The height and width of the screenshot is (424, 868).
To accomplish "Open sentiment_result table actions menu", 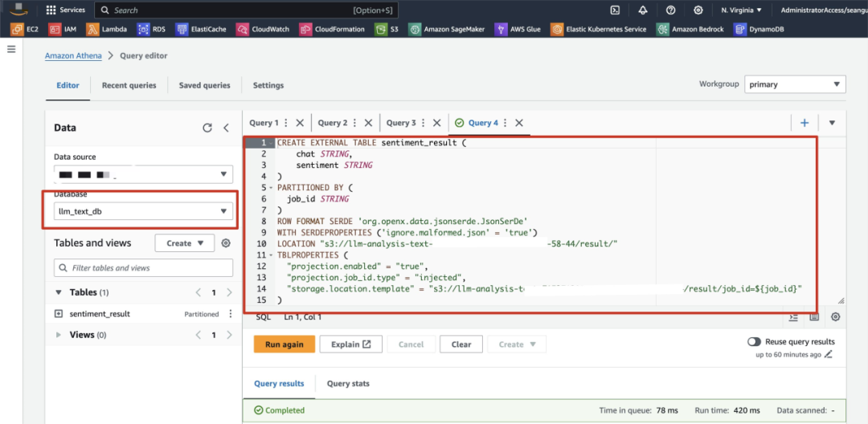I will point(231,313).
